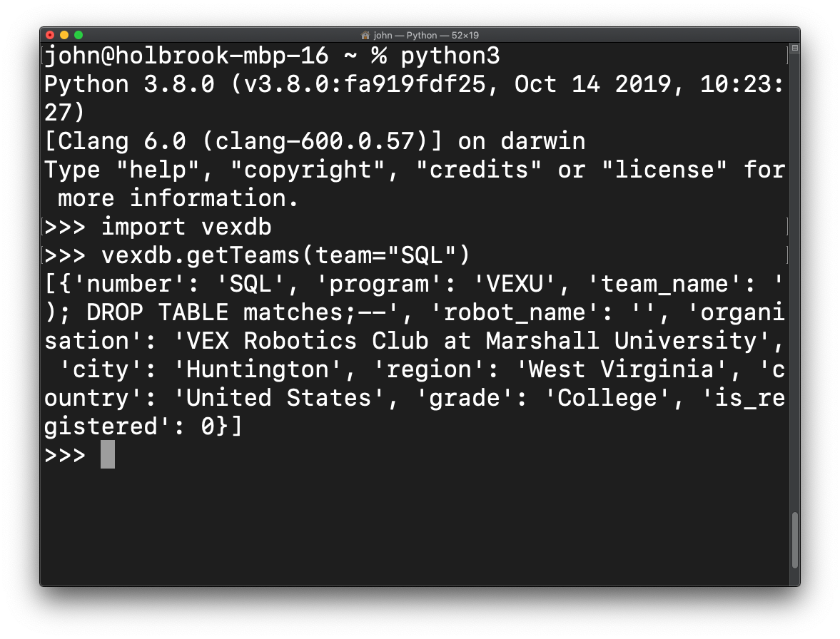This screenshot has width=840, height=639.
Task: Click the word 'license' in the Python banner
Action: (664, 170)
